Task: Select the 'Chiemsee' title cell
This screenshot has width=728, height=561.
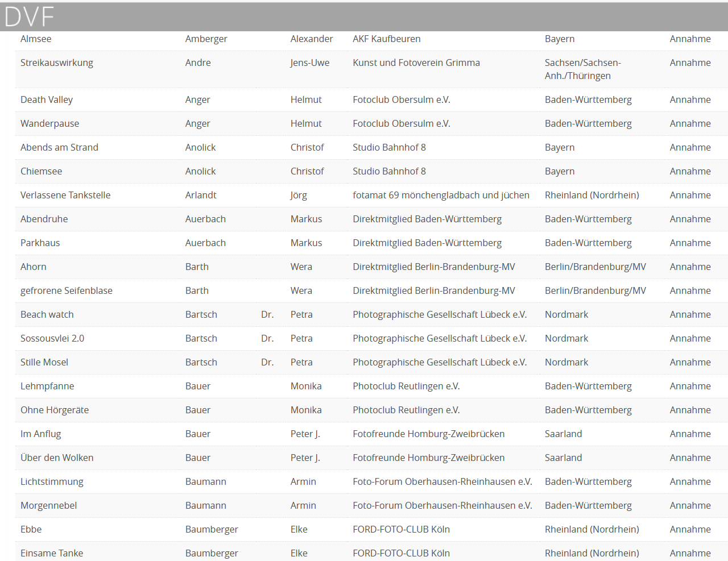Action: (42, 171)
